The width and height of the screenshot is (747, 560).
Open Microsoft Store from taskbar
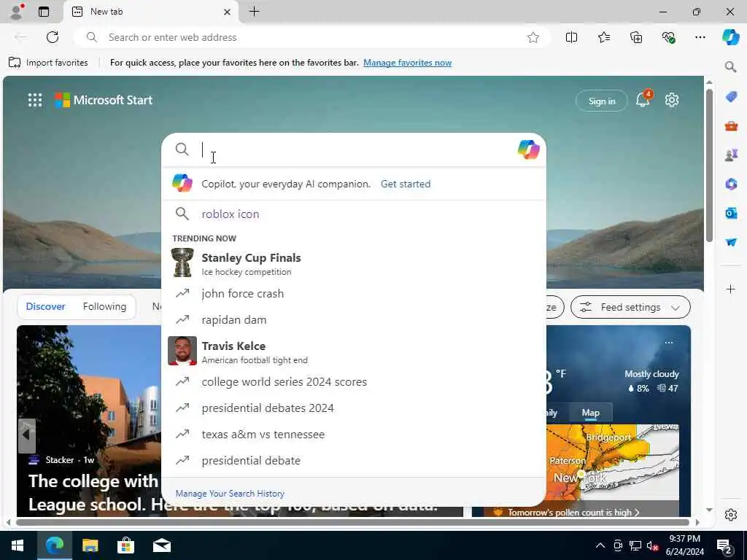(125, 545)
